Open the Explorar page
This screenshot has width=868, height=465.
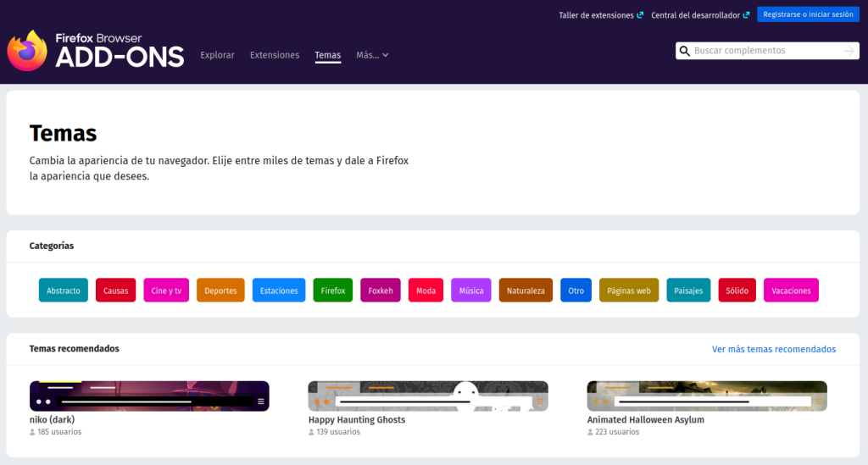[x=217, y=55]
